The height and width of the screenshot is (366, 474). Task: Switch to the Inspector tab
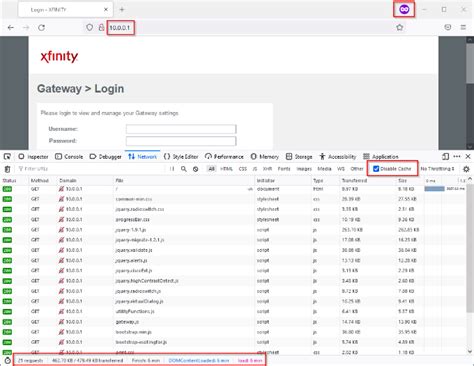click(33, 156)
